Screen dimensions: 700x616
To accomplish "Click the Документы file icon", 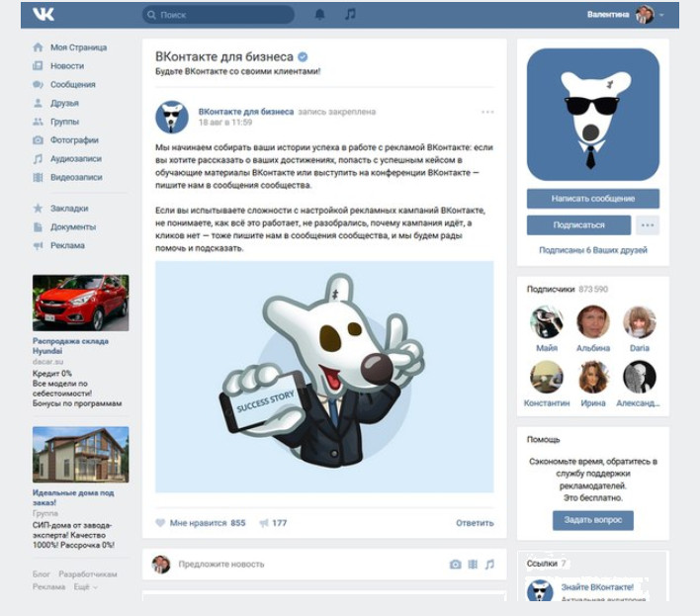I will click(38, 226).
